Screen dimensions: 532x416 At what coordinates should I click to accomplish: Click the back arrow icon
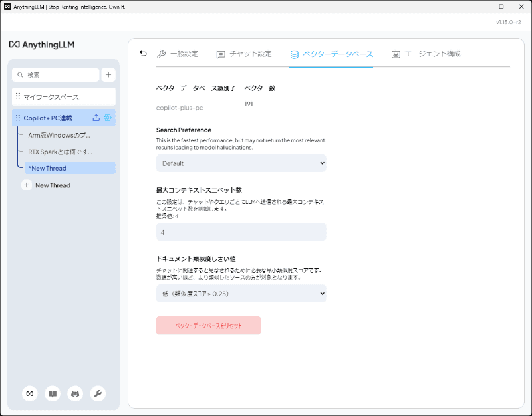pyautogui.click(x=143, y=54)
